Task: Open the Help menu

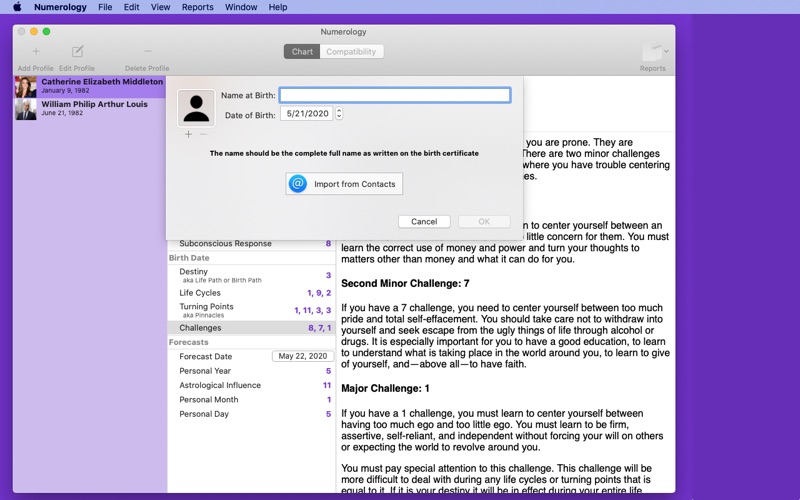Action: click(x=278, y=7)
